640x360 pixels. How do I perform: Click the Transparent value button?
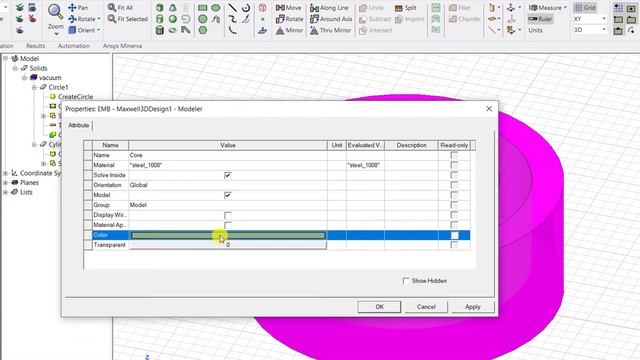coord(228,245)
